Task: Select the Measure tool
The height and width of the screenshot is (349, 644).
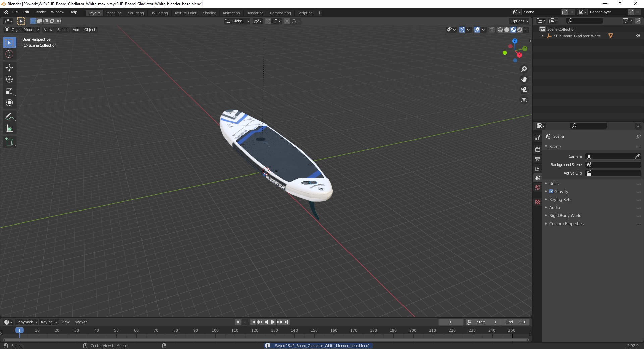Action: [9, 129]
